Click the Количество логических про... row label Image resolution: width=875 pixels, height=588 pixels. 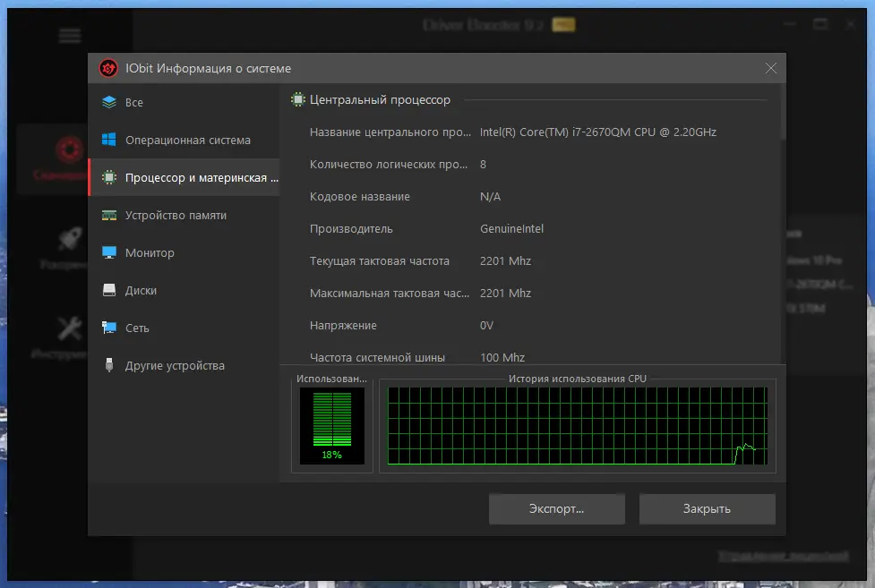[x=389, y=165]
